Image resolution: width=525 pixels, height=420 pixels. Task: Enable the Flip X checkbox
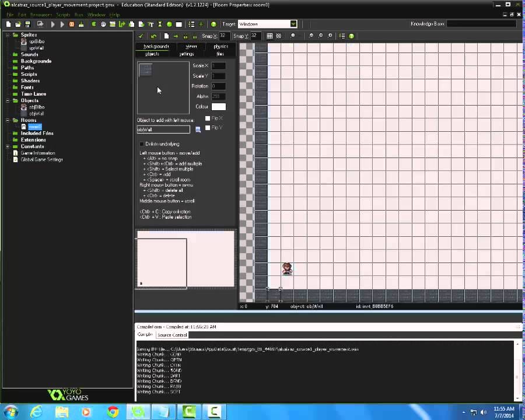tap(208, 118)
